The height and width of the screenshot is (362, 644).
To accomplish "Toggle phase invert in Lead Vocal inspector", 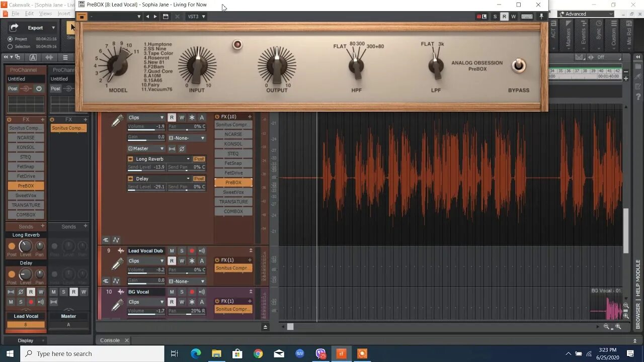I will pyautogui.click(x=21, y=292).
